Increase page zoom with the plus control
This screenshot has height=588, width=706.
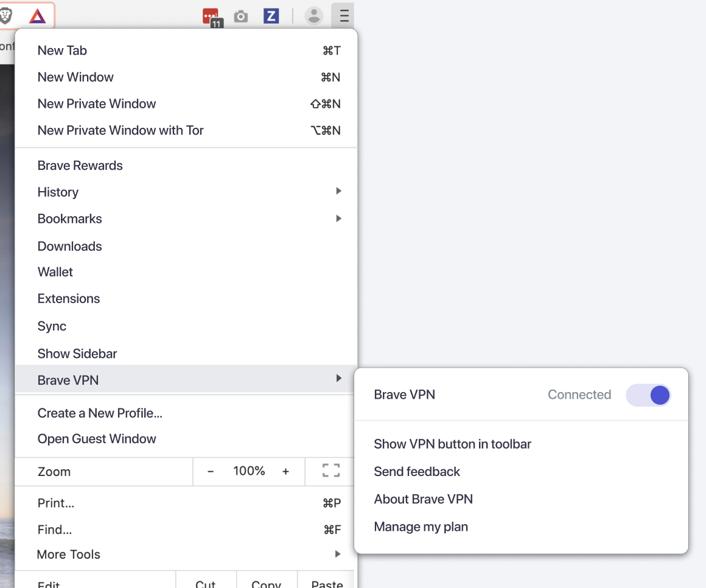pyautogui.click(x=285, y=471)
